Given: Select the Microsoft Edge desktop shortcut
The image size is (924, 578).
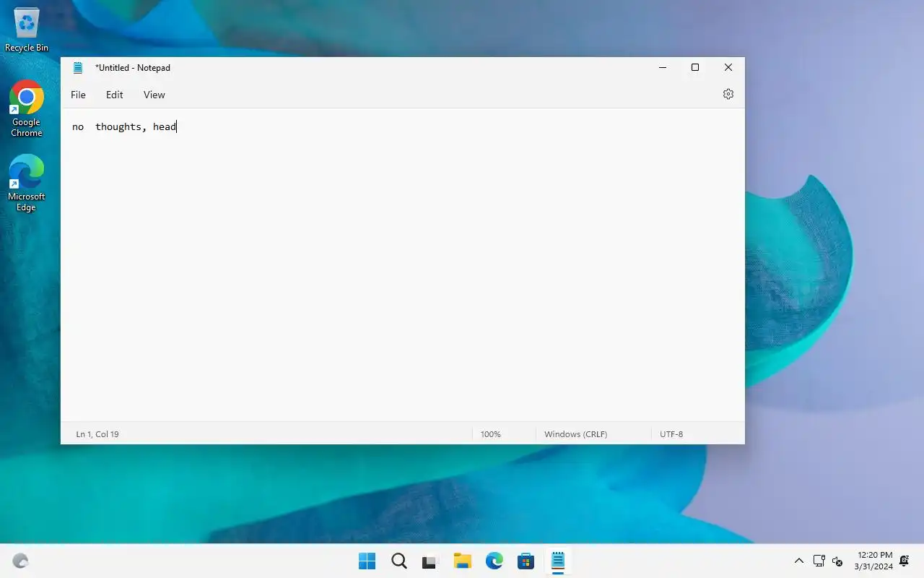Looking at the screenshot, I should [27, 184].
